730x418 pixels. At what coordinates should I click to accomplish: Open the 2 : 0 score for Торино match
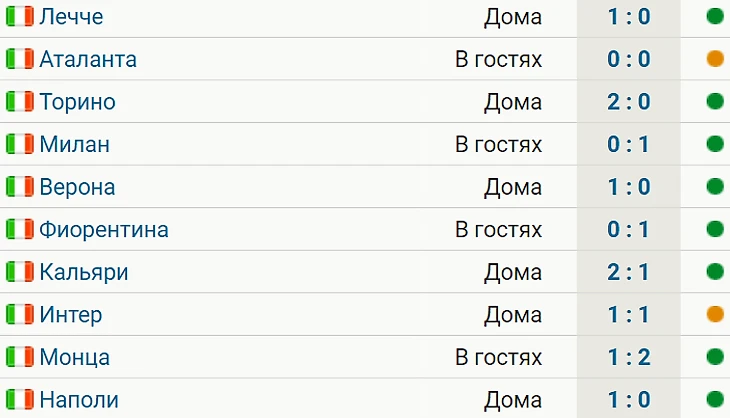629,101
